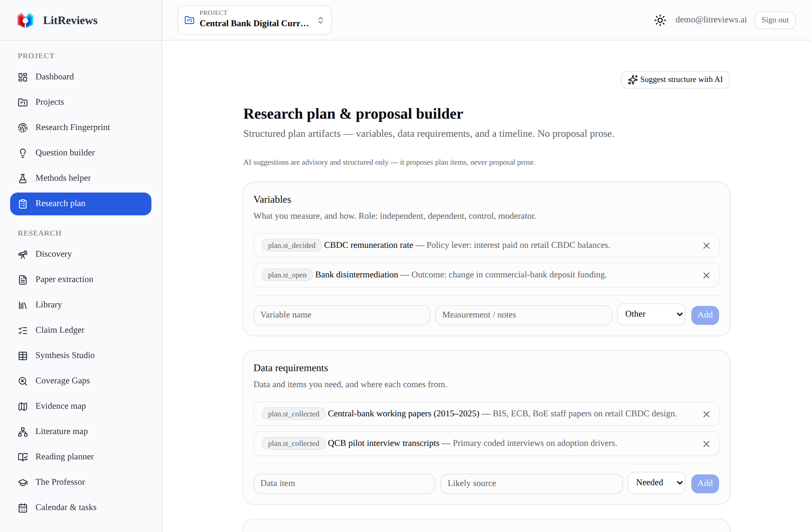Select 'Bank disintermediation' variable text

357,275
